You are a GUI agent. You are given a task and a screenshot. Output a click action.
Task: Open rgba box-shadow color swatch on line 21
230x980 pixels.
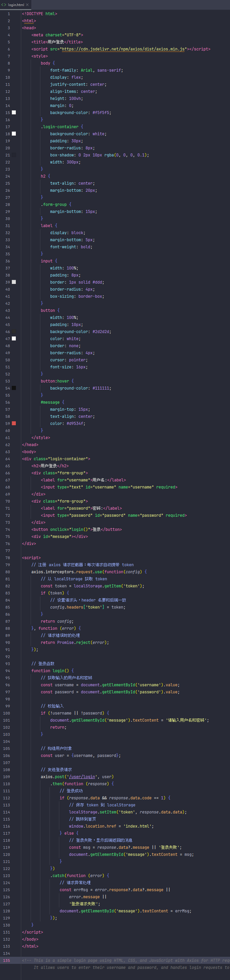coord(14,155)
